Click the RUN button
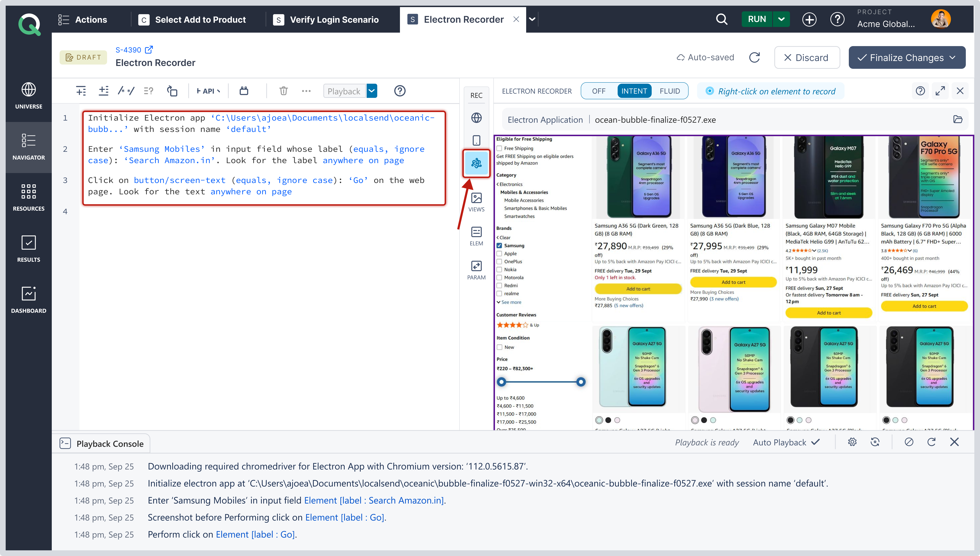Screen dimensions: 980x556 pyautogui.click(x=757, y=19)
